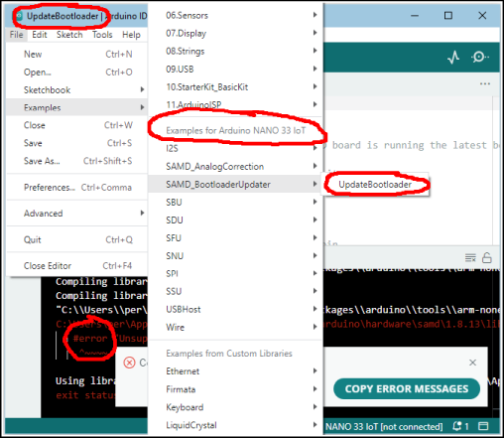Screen dimensions: 504x438
Task: Open the Tools menu
Action: tap(102, 35)
